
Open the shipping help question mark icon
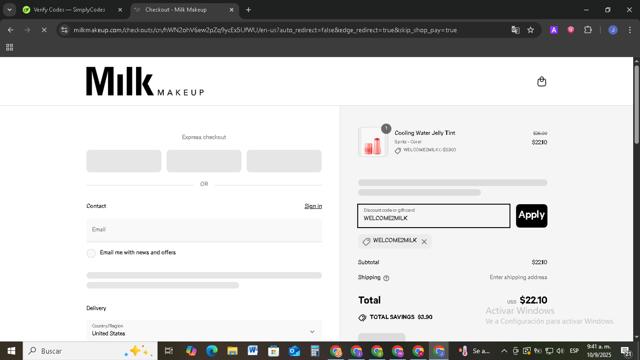pos(386,278)
